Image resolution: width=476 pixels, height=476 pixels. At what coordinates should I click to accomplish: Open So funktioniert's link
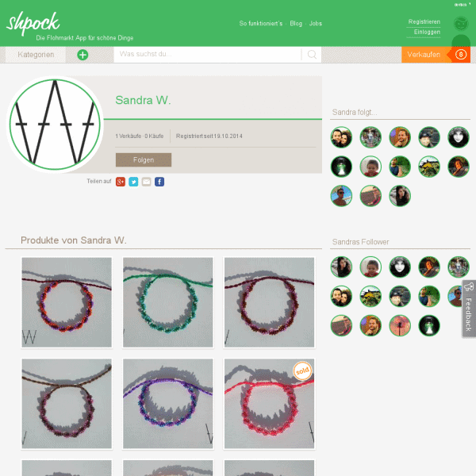click(261, 23)
